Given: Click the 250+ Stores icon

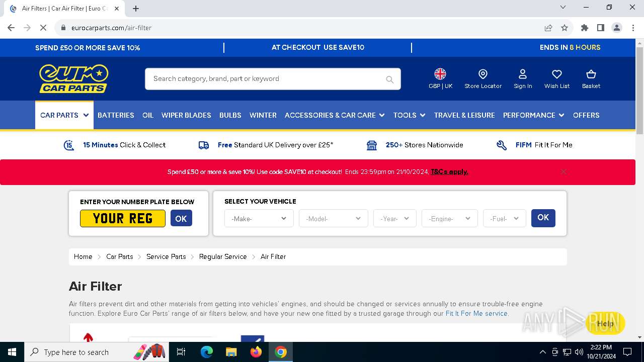Looking at the screenshot, I should pos(372,145).
